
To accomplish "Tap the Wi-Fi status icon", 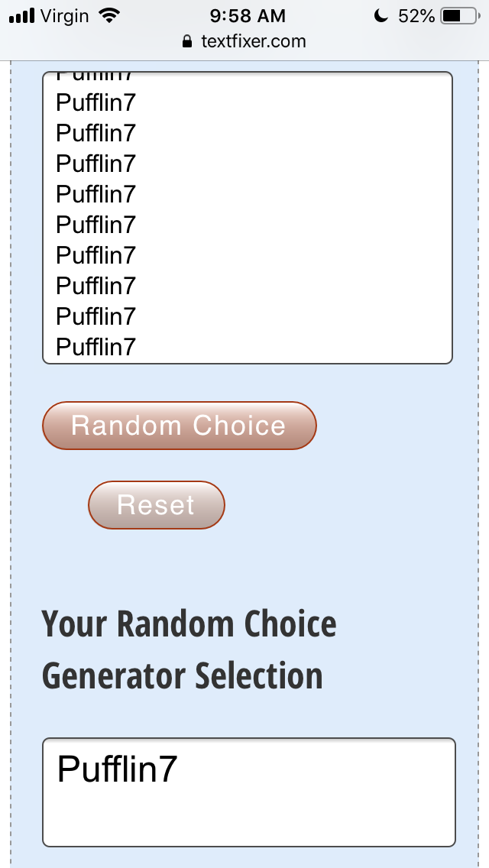I will (109, 15).
